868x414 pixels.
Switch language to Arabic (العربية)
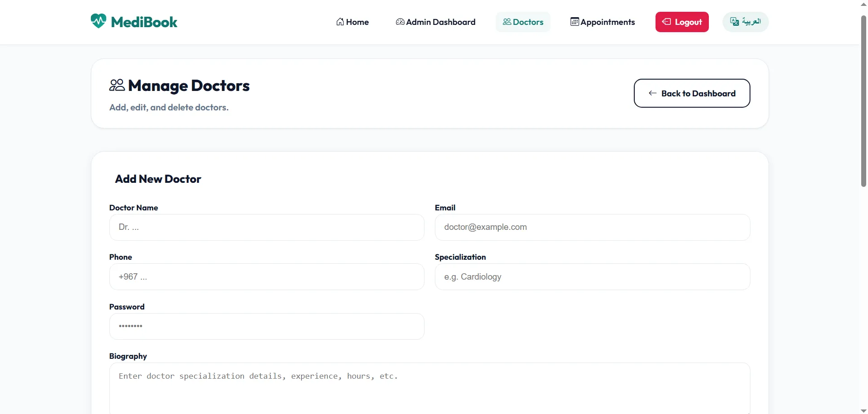[745, 22]
